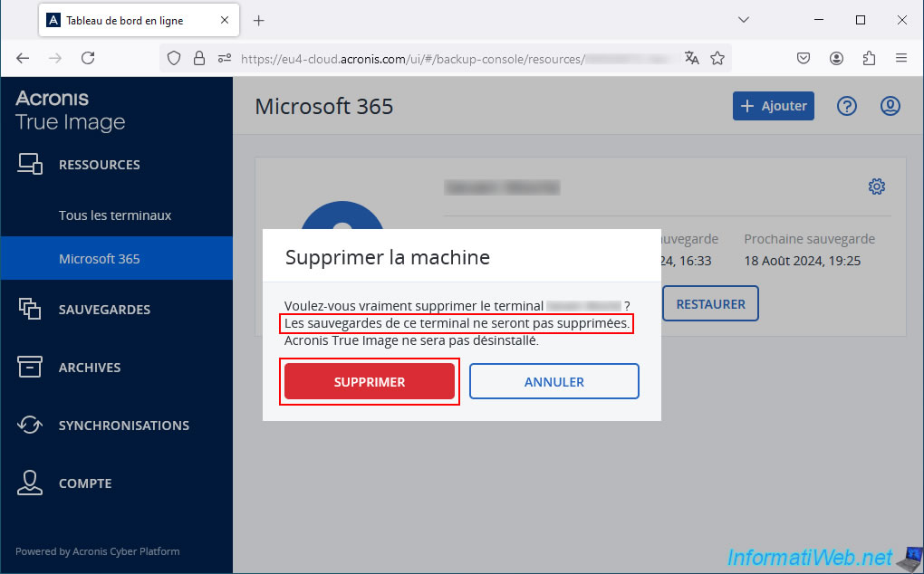Close the Tableau de bord en ligne tab
Viewport: 924px width, 574px height.
click(225, 21)
